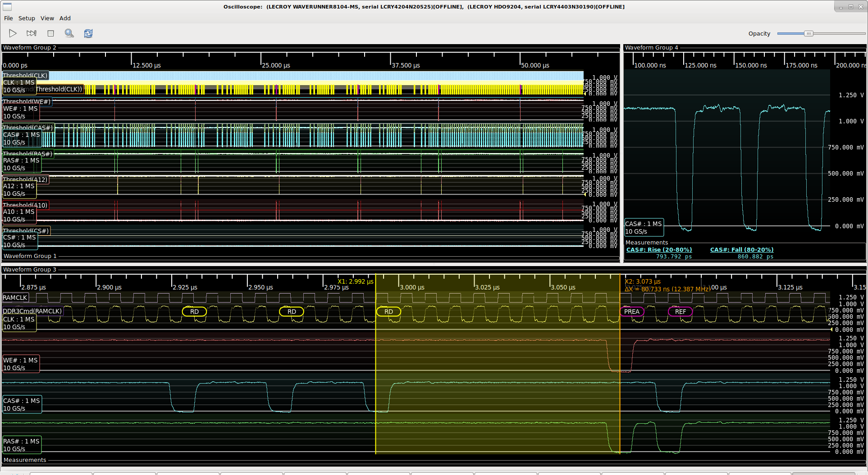Select CAS# channel label in Waveform Group 4
Image resolution: width=868 pixels, height=475 pixels.
click(644, 228)
